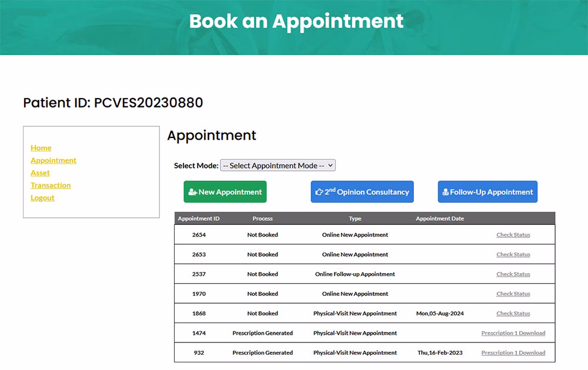Go to the Transaction page
This screenshot has width=588, height=370.
[x=51, y=185]
